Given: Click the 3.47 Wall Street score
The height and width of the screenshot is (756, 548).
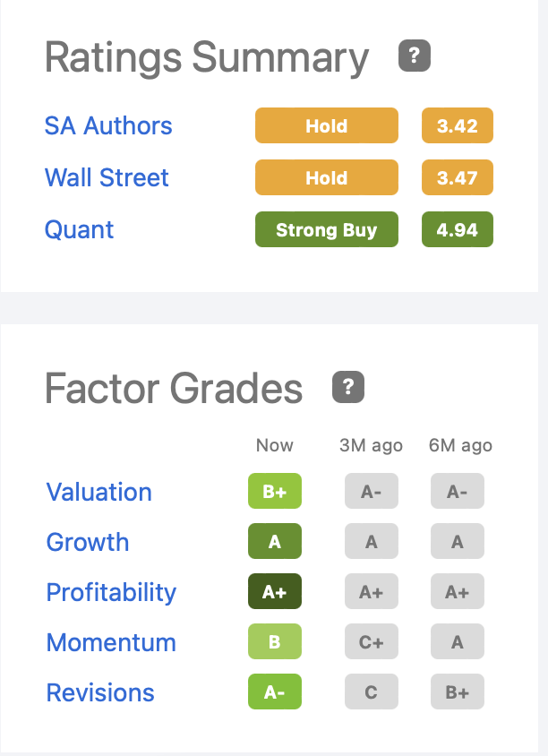Looking at the screenshot, I should [458, 178].
